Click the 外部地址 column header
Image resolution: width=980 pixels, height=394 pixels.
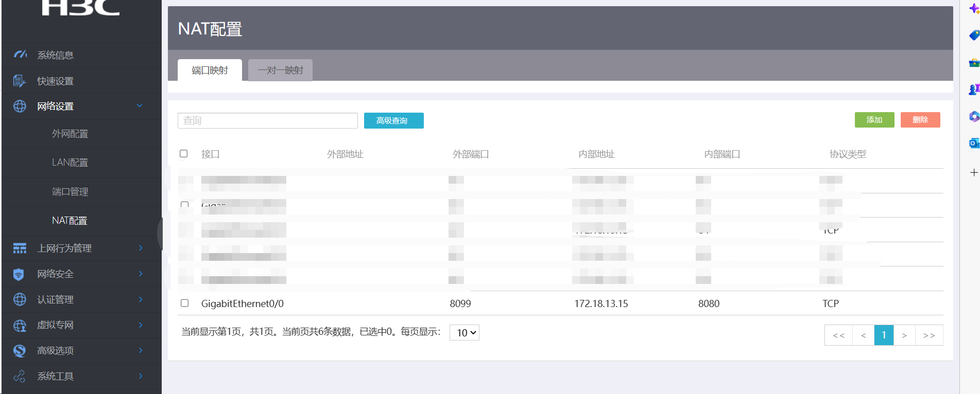[345, 154]
